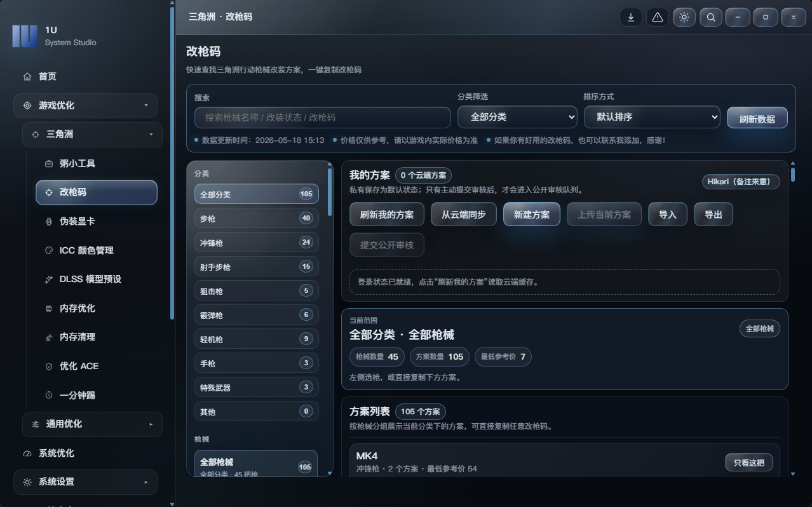Open ICC 颜色管理 page
Viewport: 812px width, 507px height.
click(x=97, y=250)
